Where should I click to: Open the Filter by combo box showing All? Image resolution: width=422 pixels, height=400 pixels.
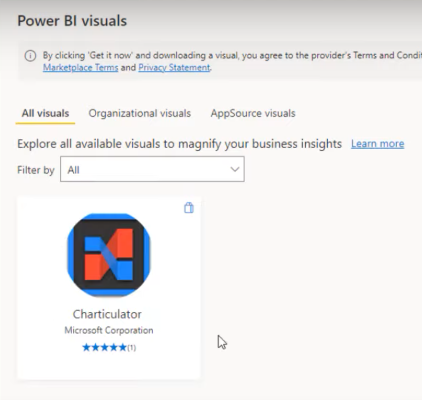pos(152,169)
